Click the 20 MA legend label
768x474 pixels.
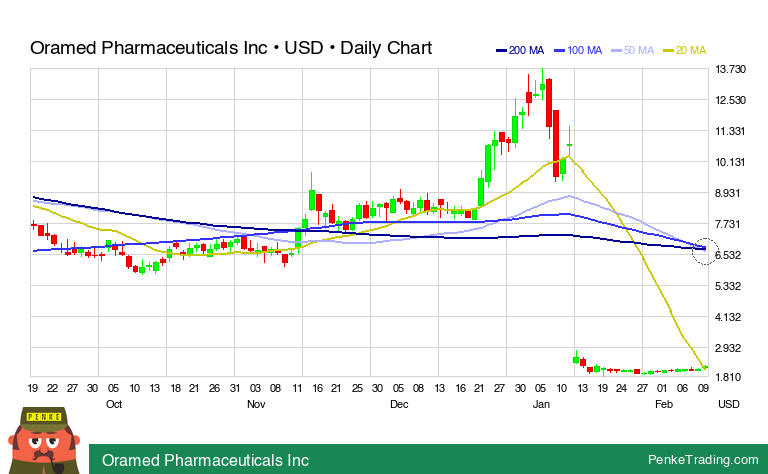click(x=691, y=50)
